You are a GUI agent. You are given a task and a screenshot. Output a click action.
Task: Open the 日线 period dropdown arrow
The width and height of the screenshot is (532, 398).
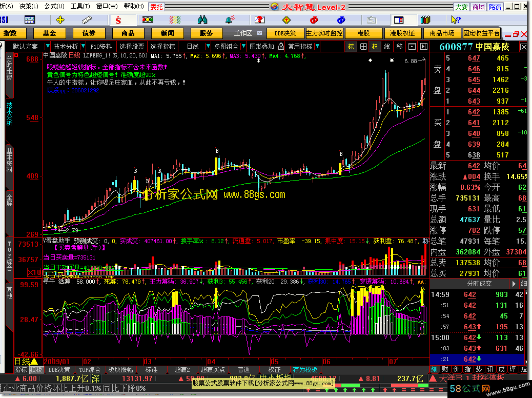pos(208,46)
